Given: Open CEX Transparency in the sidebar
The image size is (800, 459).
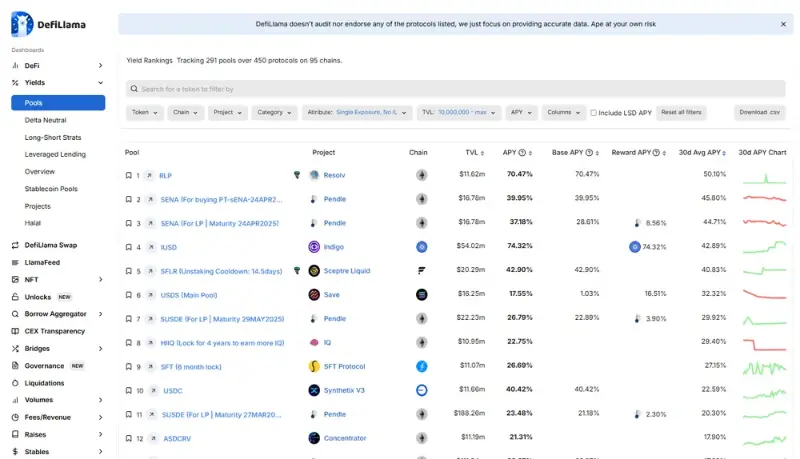Looking at the screenshot, I should point(55,332).
